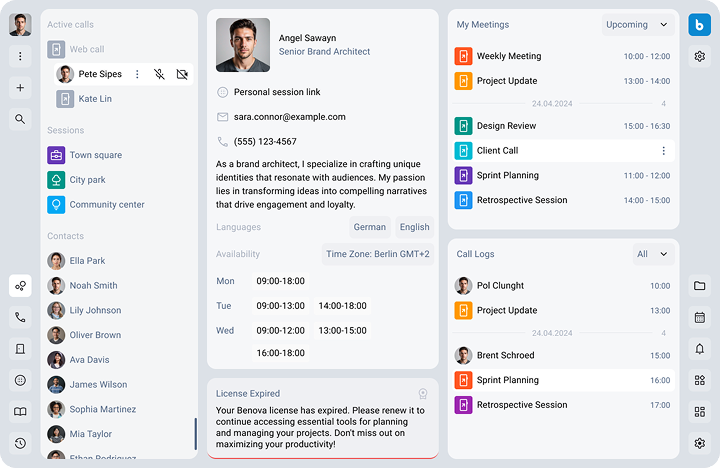Toggle Pete Sipes' camera off icon
720x468 pixels.
click(x=181, y=74)
